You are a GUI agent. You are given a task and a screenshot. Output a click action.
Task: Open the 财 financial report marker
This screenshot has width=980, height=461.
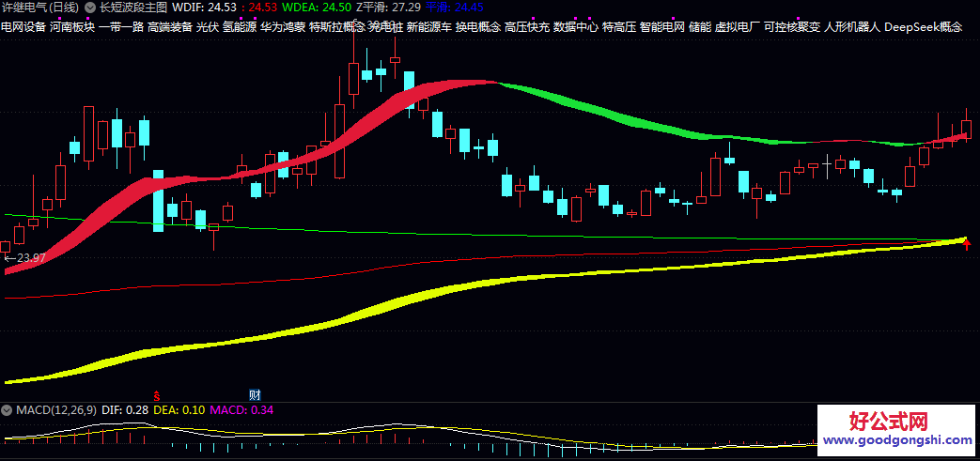[x=255, y=394]
